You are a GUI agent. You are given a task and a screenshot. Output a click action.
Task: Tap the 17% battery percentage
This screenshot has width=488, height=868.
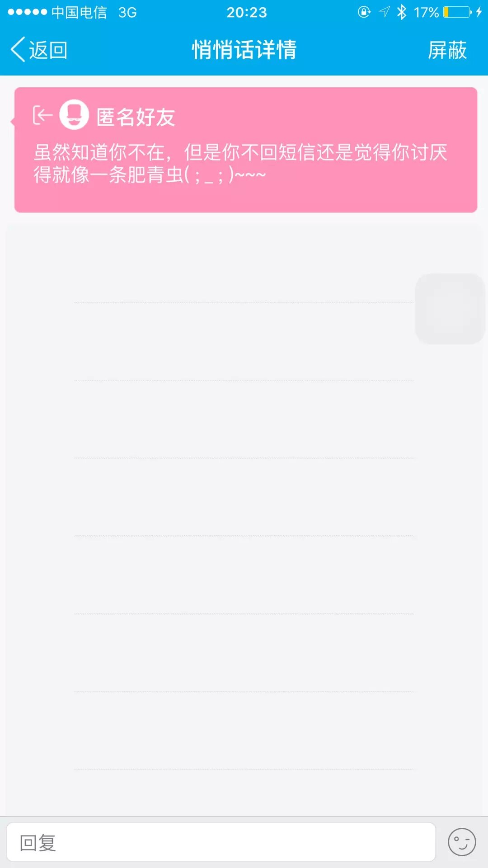[x=426, y=12]
